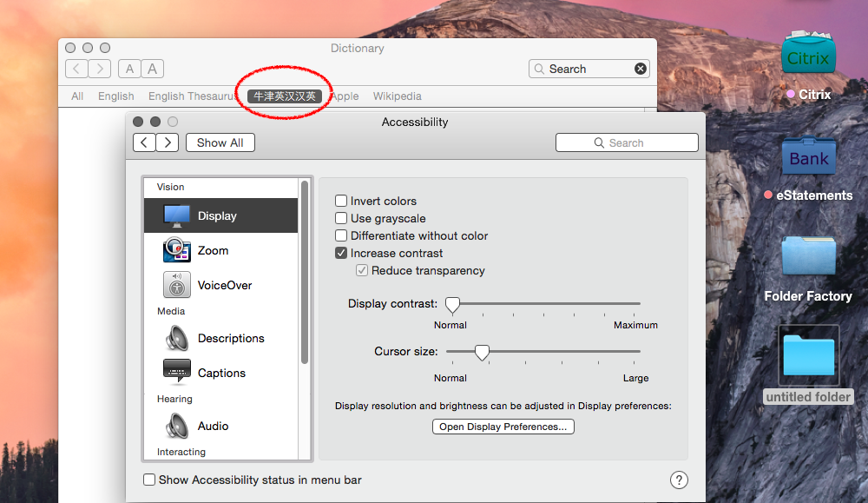Increase font size with large A in Dictionary
This screenshot has height=503, width=868.
coord(152,69)
